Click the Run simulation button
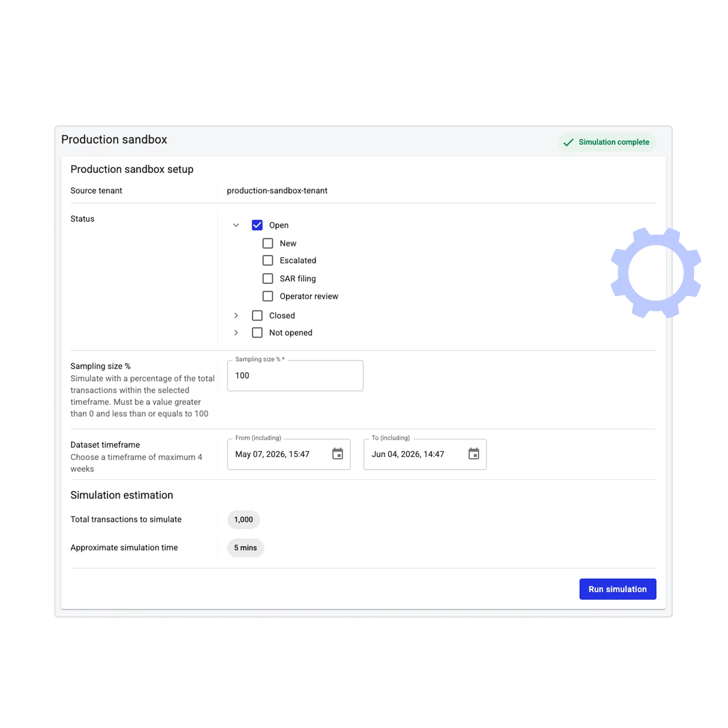This screenshot has width=728, height=728. pyautogui.click(x=618, y=589)
